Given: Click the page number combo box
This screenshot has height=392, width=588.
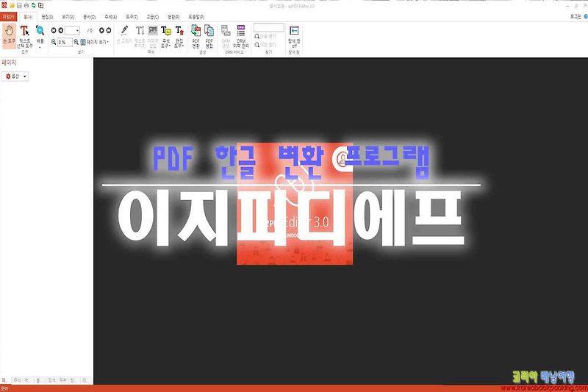Looking at the screenshot, I should pos(72,30).
